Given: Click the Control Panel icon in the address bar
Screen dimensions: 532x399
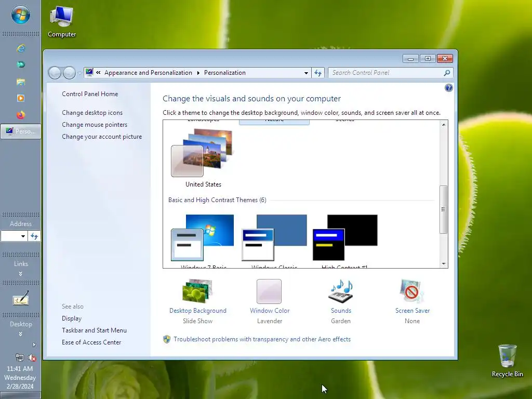Looking at the screenshot, I should (x=89, y=72).
